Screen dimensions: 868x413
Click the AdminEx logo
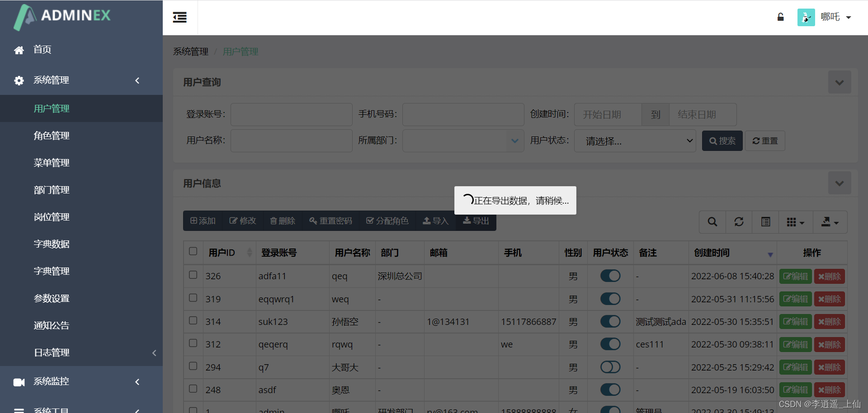pyautogui.click(x=62, y=17)
